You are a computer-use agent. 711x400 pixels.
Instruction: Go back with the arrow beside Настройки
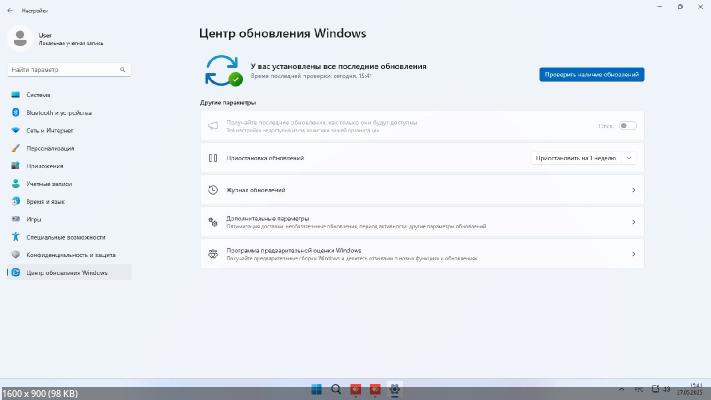click(10, 10)
